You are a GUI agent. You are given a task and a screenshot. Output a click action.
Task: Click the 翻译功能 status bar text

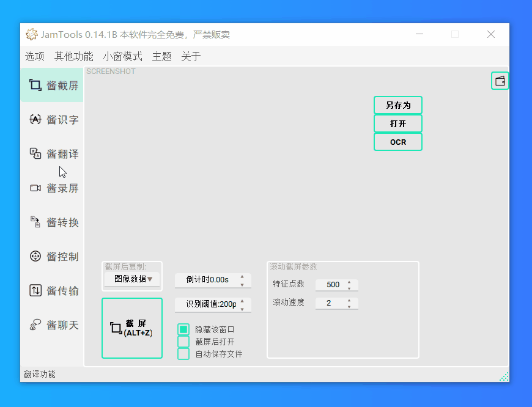point(40,374)
